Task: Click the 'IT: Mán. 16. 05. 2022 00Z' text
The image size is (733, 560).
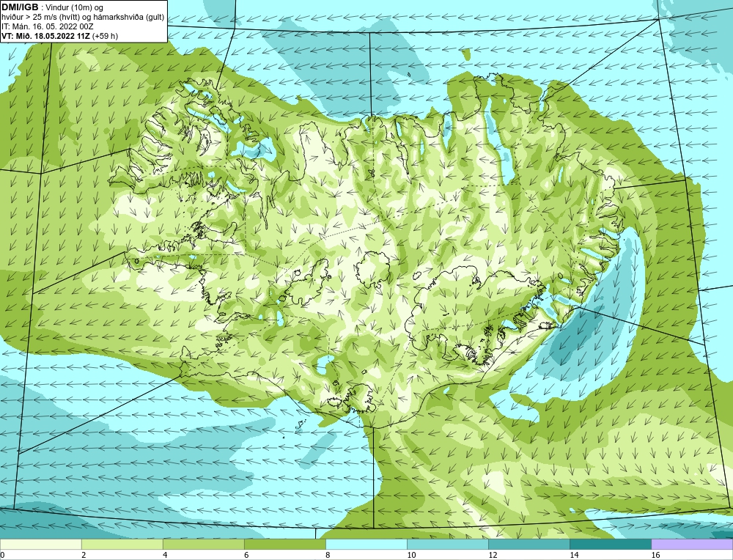Action: [47, 26]
